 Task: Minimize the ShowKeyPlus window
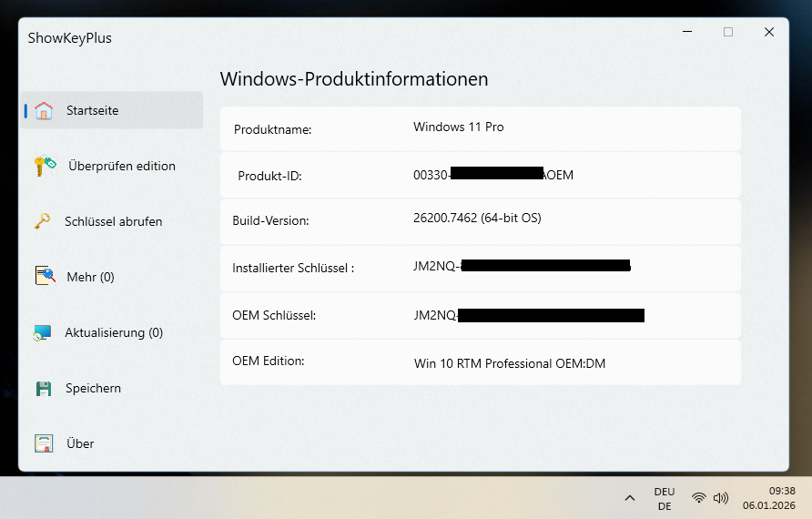(x=687, y=32)
